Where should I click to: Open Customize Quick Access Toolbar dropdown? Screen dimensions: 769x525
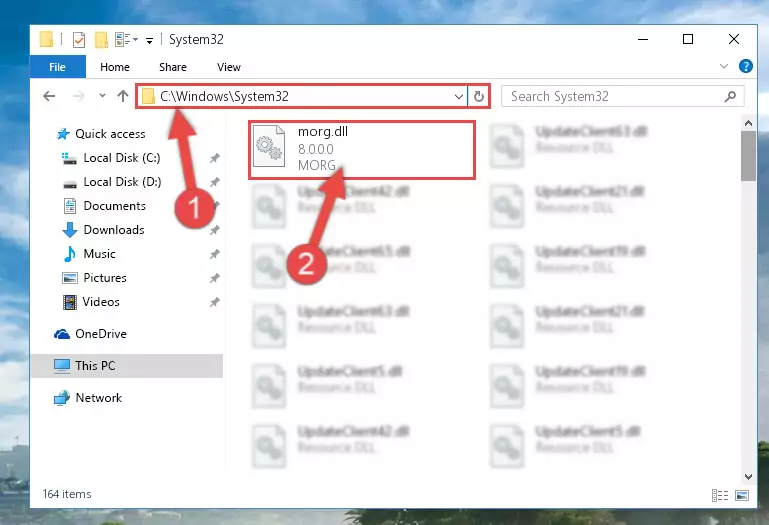[149, 40]
